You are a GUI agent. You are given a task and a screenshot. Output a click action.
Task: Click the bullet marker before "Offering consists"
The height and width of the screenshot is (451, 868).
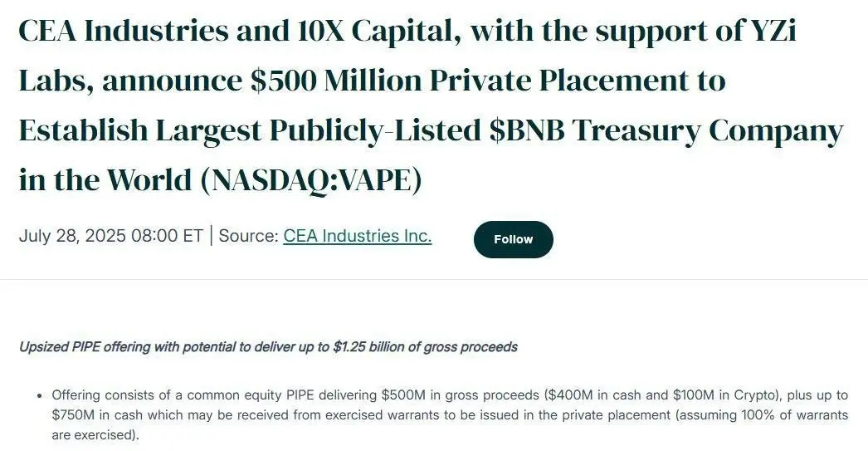click(x=39, y=396)
